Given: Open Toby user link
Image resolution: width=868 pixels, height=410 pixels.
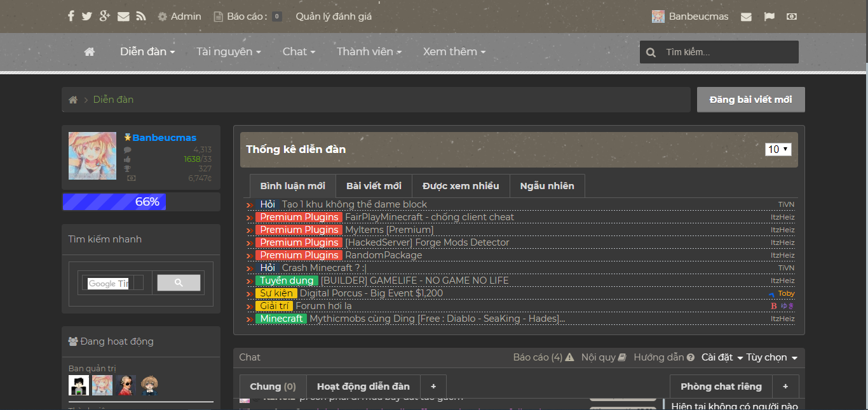Looking at the screenshot, I should [x=786, y=293].
